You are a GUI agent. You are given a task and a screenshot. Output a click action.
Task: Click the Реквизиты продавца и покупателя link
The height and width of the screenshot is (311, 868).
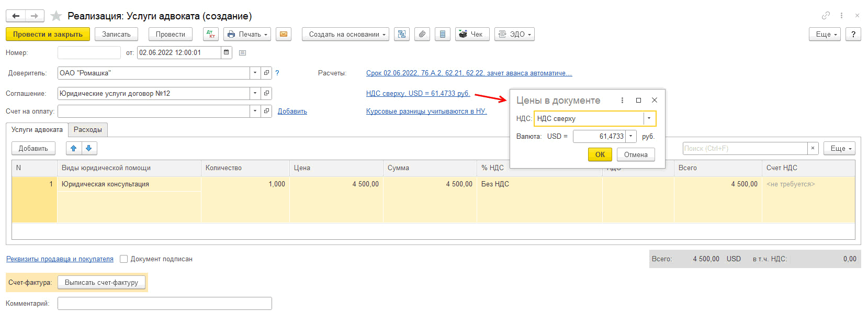[60, 259]
